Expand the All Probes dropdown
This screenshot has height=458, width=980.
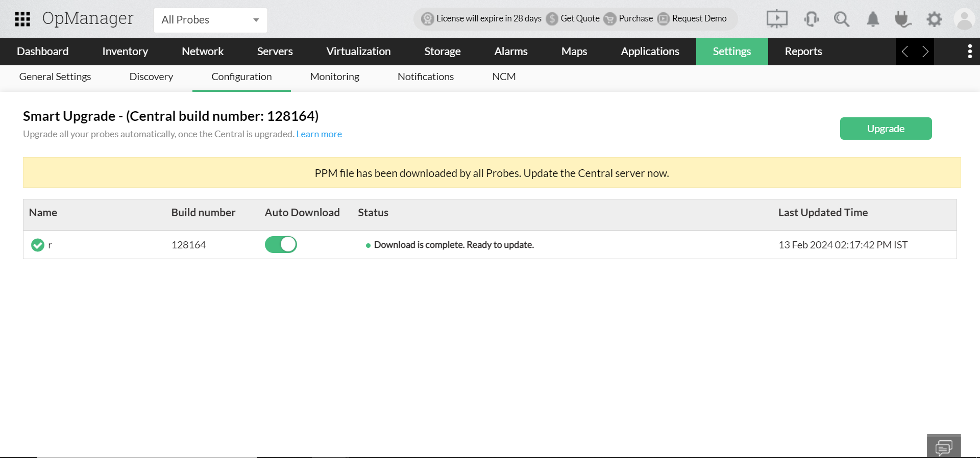click(x=210, y=20)
